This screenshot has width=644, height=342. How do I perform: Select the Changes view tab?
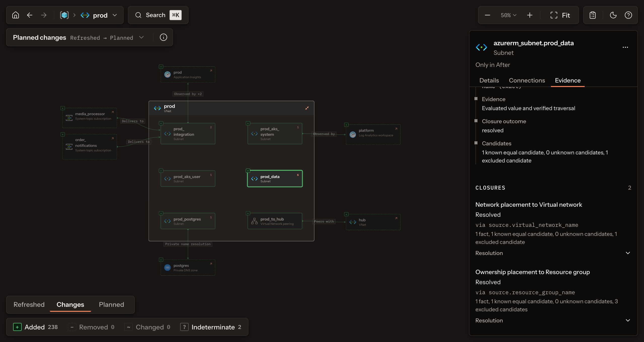pyautogui.click(x=70, y=305)
